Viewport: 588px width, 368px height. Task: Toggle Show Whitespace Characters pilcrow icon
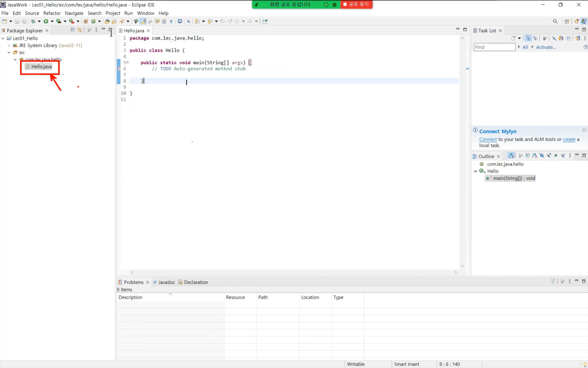171,21
